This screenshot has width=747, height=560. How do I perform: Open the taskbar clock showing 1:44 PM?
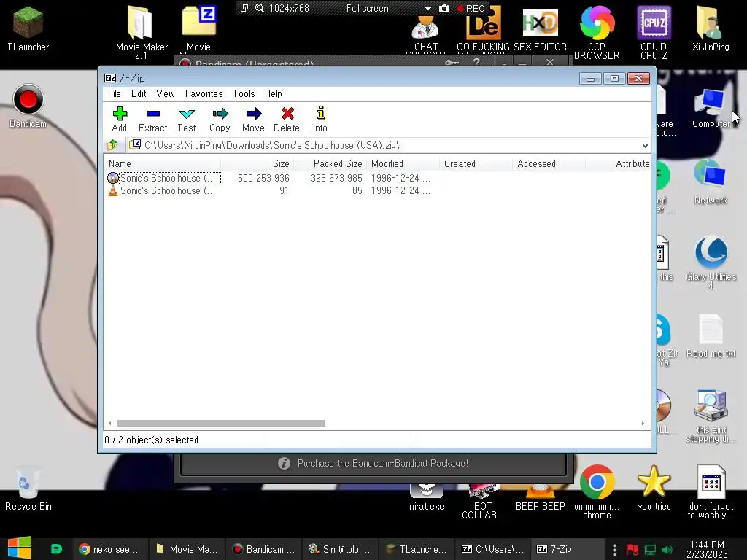tap(707, 549)
